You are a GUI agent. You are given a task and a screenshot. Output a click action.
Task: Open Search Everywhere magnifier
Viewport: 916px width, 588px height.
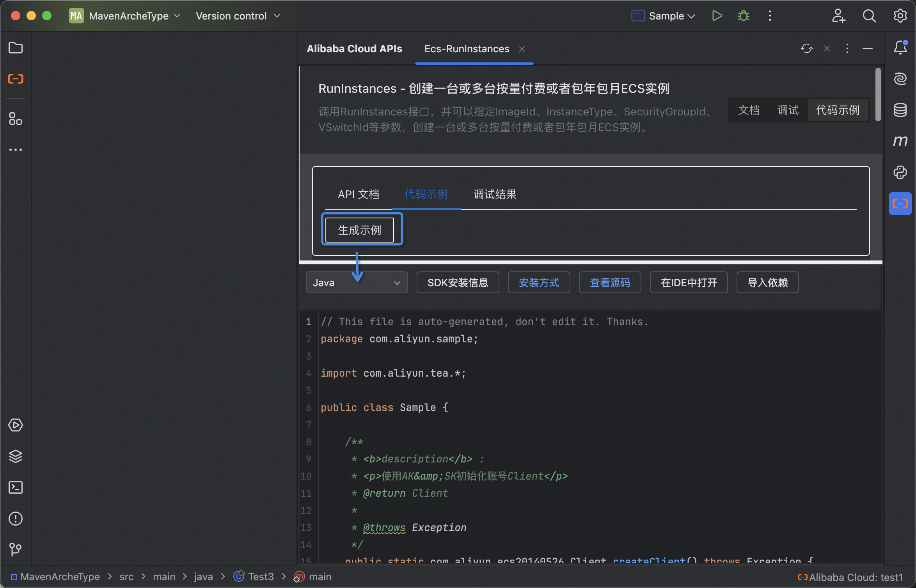click(x=869, y=16)
